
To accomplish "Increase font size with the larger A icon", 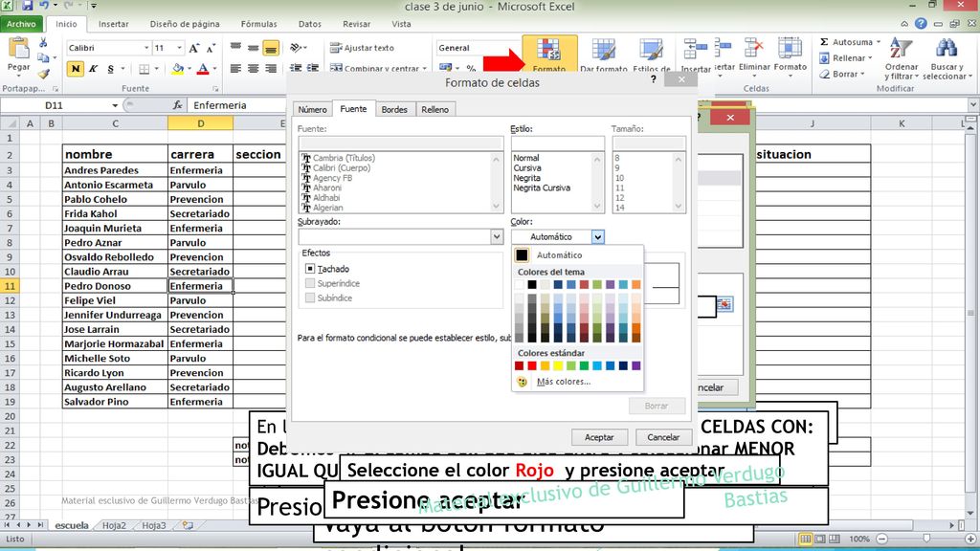I will pos(193,48).
